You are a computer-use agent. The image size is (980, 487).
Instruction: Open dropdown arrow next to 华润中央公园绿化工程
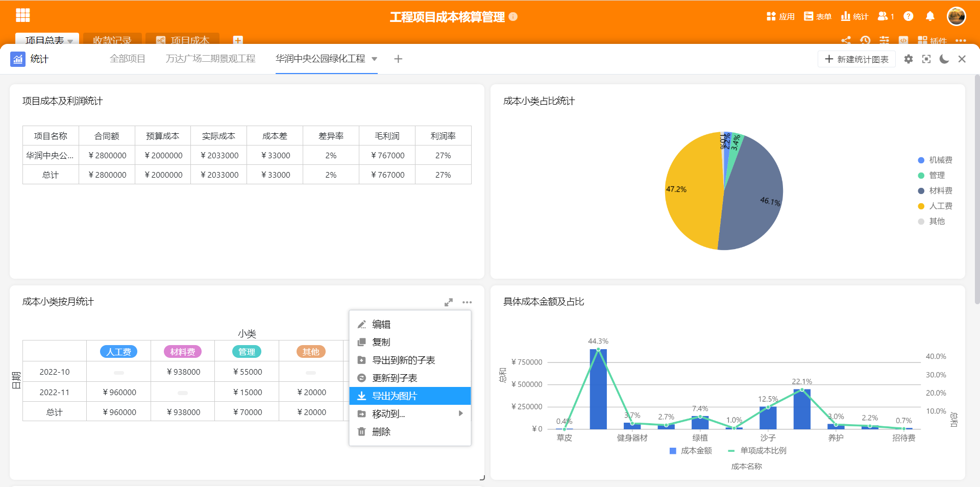(374, 59)
